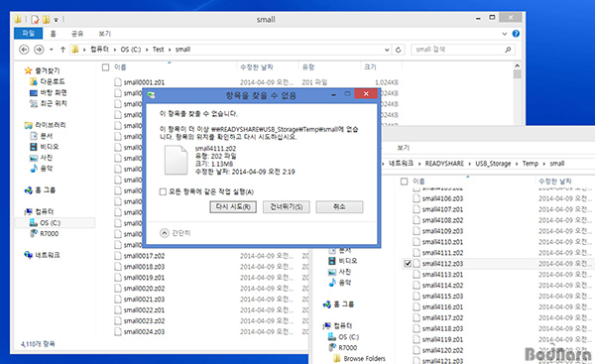Select 문서 library in small window pane
The height and width of the screenshot is (364, 595).
pos(46,136)
